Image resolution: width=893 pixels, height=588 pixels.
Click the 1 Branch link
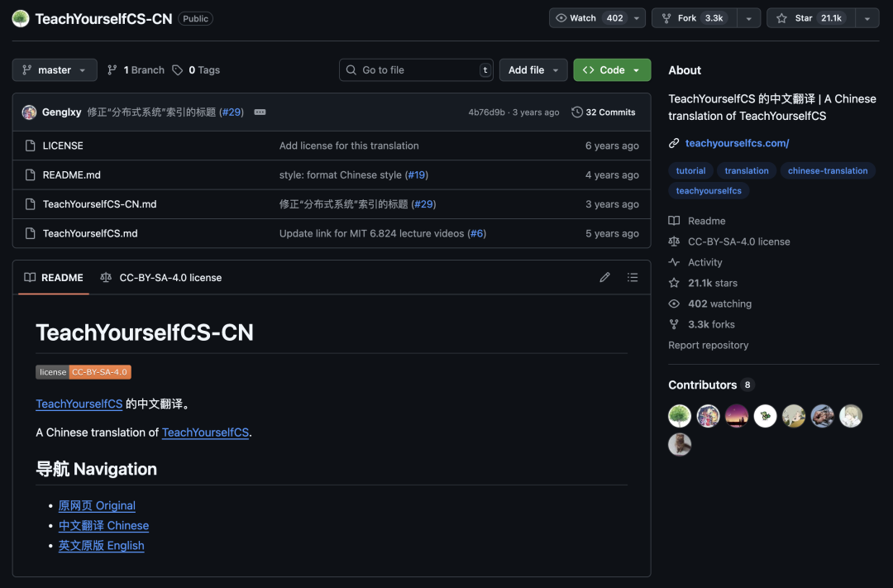136,70
